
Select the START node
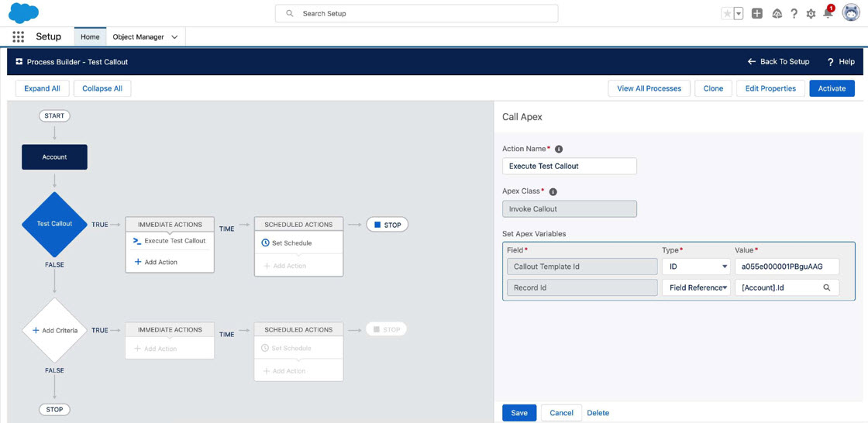tap(54, 115)
